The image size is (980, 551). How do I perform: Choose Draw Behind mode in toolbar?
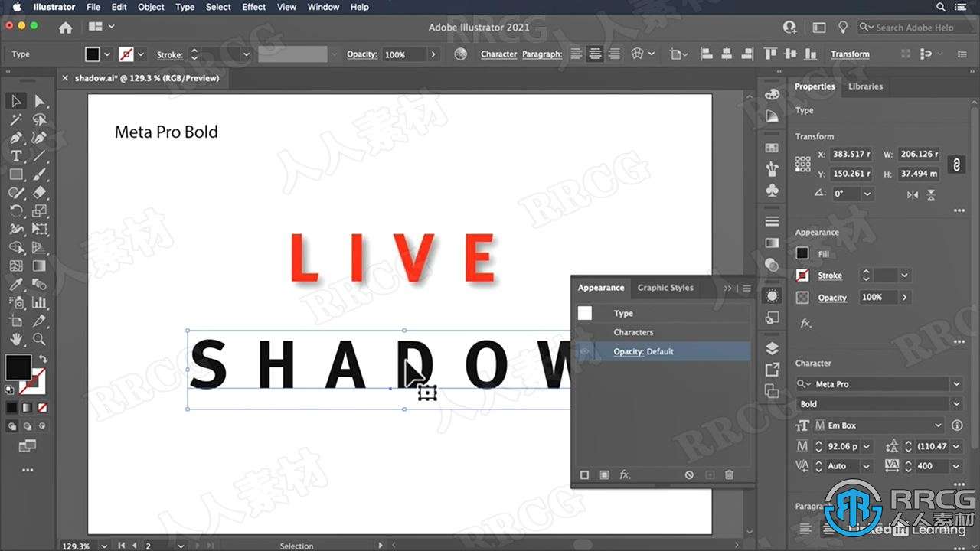click(28, 426)
